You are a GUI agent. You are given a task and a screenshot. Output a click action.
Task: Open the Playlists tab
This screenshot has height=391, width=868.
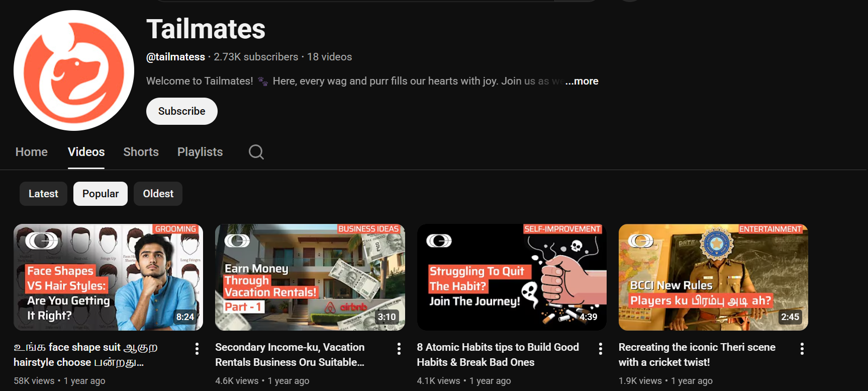tap(200, 152)
